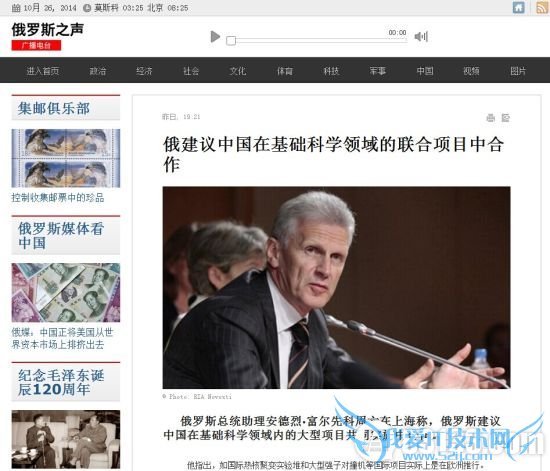This screenshot has width=550, height=471.
Task: Open the black-and-white Mao photo thumbnail
Action: [x=66, y=439]
